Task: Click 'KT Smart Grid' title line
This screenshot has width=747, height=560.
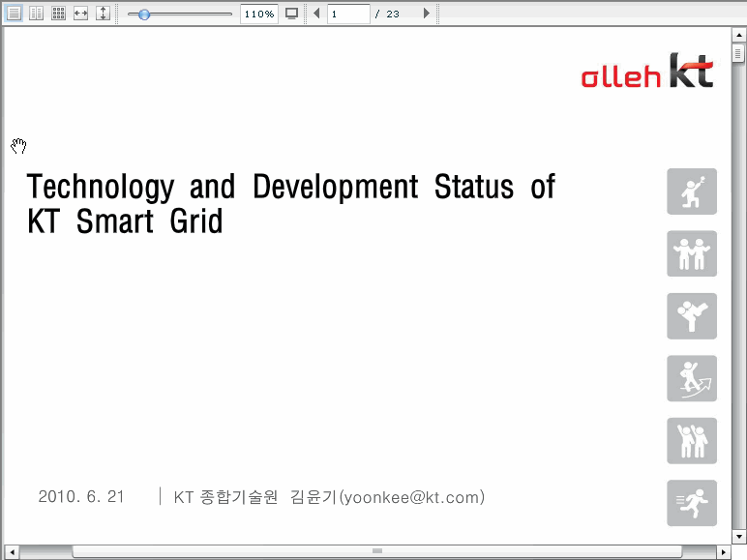Action: 125,221
